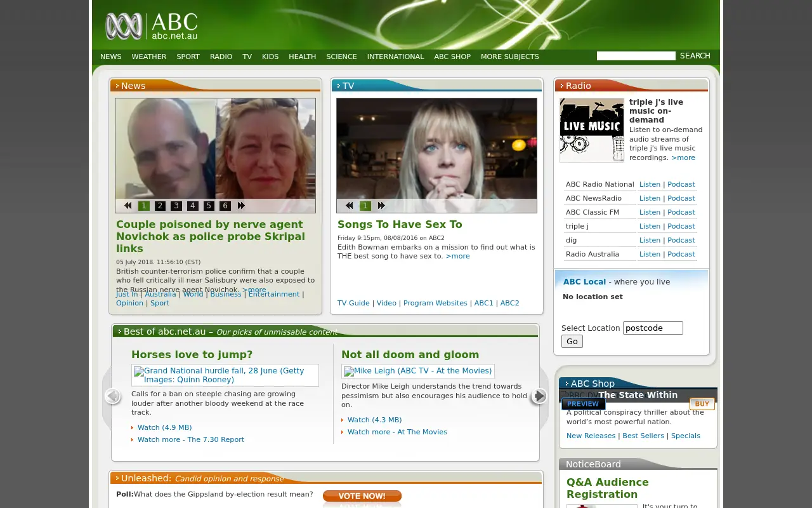Open Watch more - At The Movies link

[x=397, y=432]
